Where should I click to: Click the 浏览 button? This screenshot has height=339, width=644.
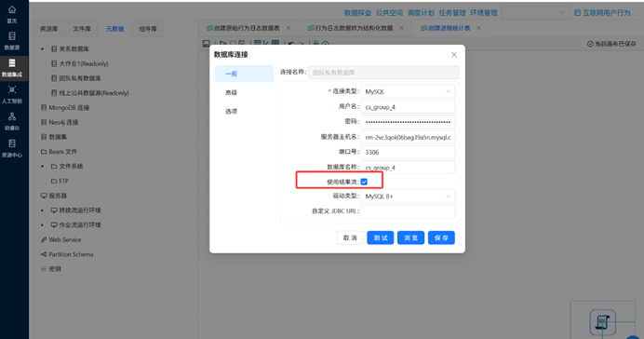coord(410,237)
